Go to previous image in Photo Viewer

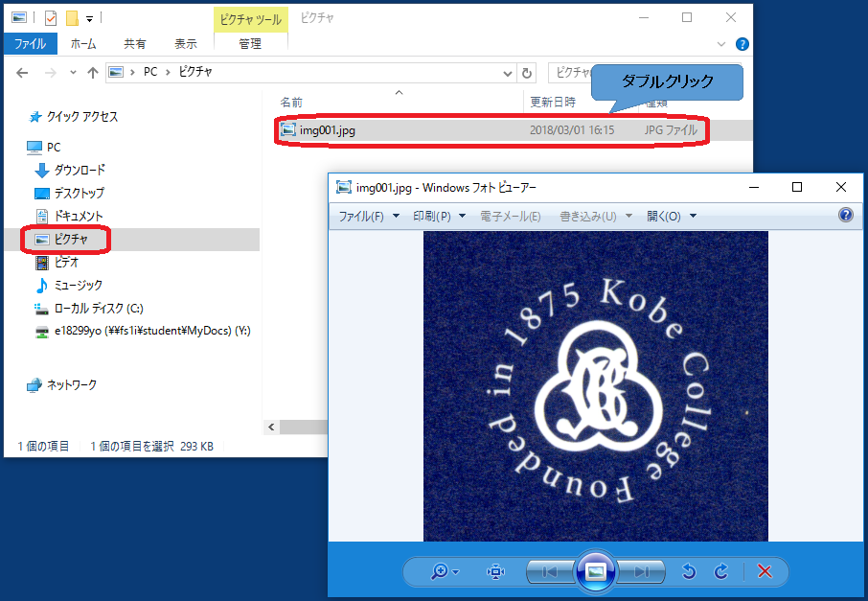550,571
